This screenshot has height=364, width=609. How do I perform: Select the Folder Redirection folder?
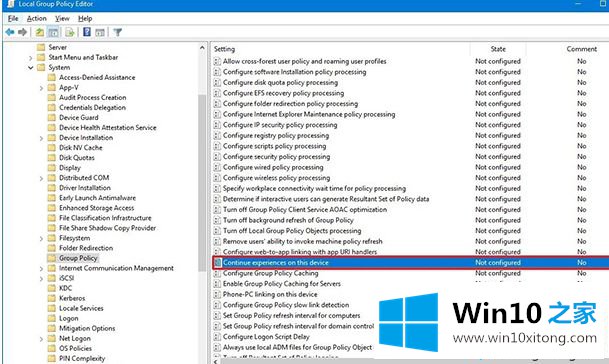(x=86, y=248)
